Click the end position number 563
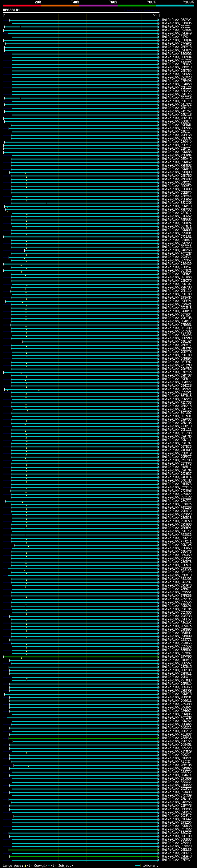This screenshot has height=868, width=197. pos(155,15)
